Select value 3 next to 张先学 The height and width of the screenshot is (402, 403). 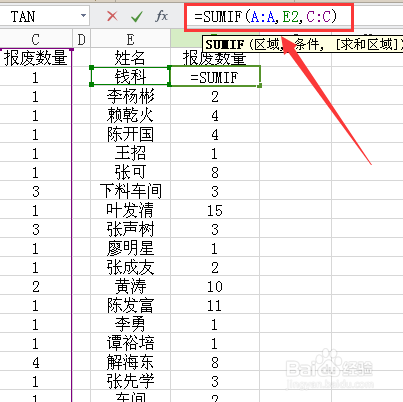215,381
